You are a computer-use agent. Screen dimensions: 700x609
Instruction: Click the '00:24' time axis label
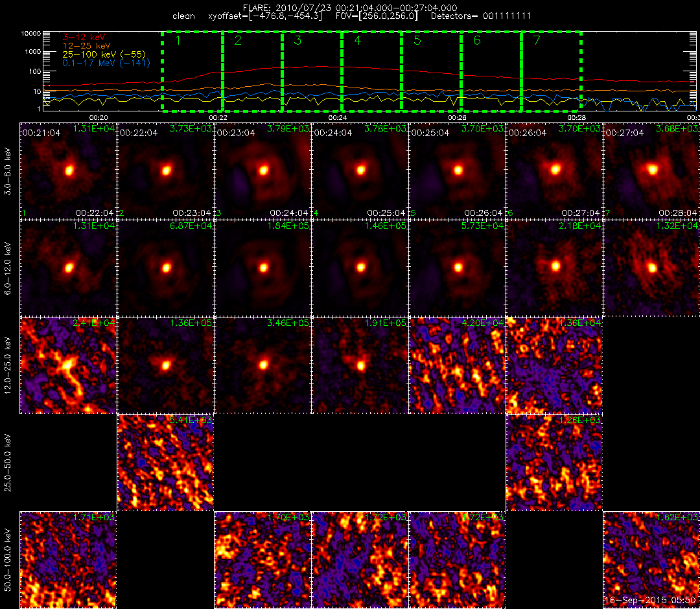pos(338,118)
